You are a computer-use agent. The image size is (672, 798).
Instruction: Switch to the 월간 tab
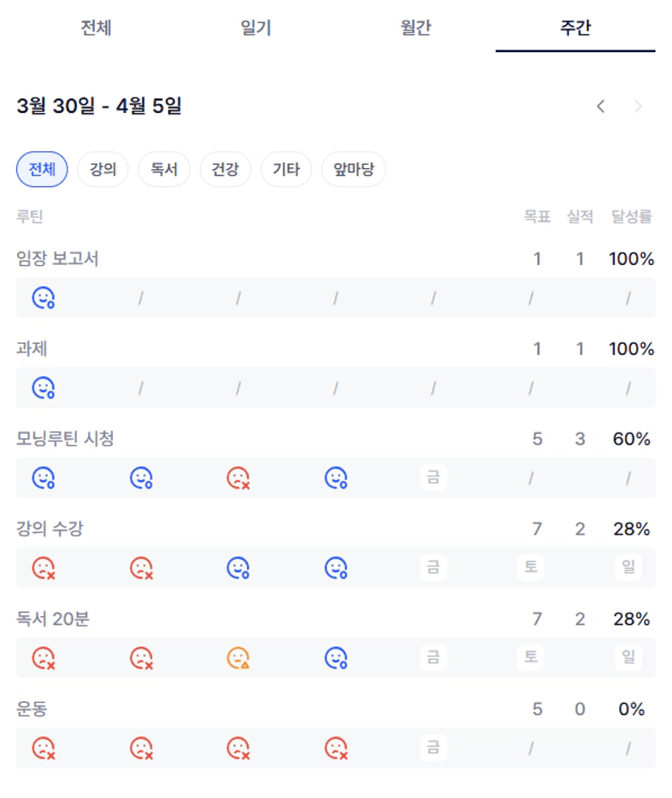click(x=415, y=28)
